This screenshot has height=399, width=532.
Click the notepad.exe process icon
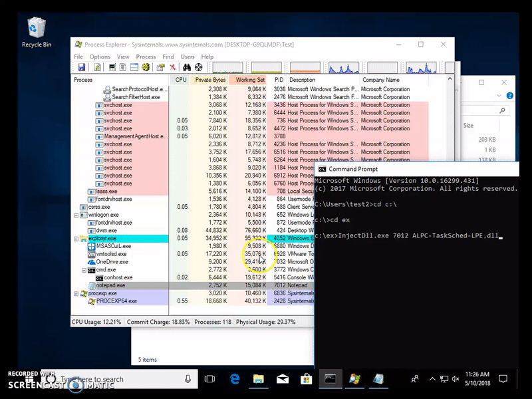click(92, 285)
